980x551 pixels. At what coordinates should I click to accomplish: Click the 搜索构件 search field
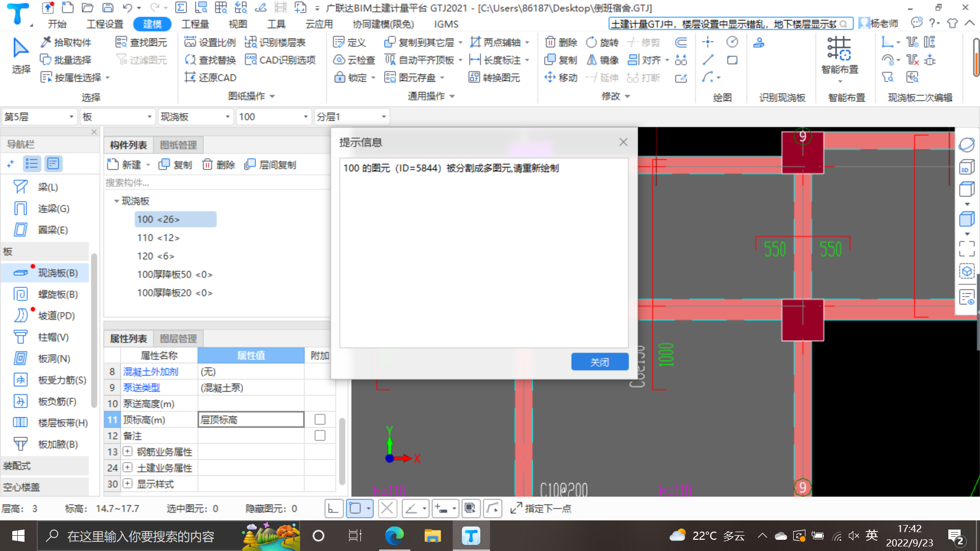pos(216,183)
